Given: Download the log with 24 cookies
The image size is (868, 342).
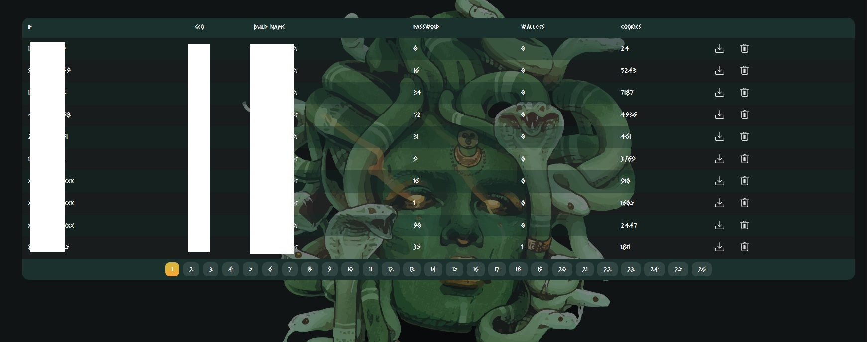Looking at the screenshot, I should (x=719, y=48).
